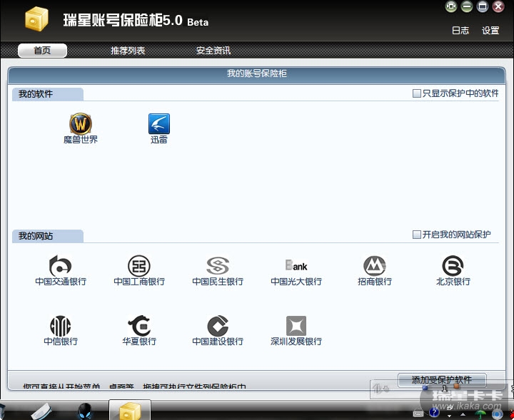Open 中国光大银行 Bank logo

pos(296,265)
